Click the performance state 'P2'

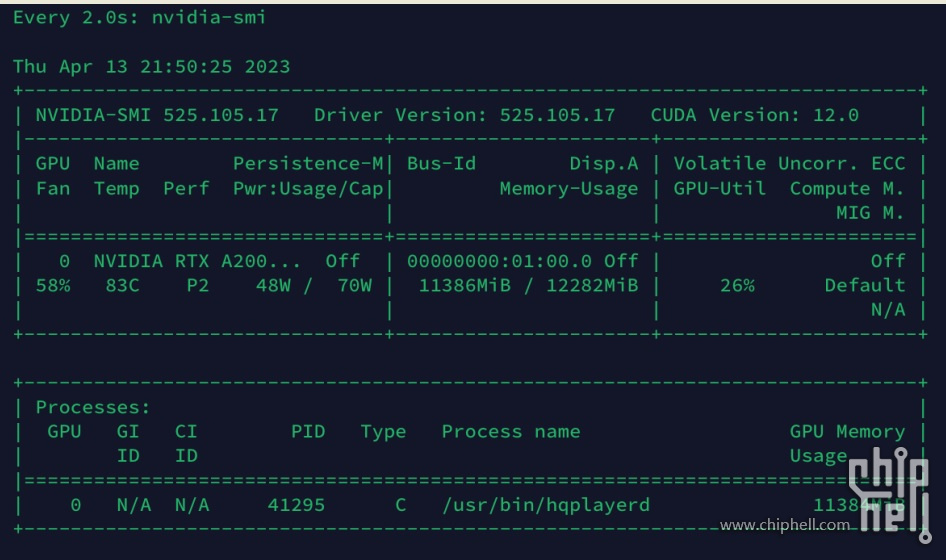point(198,285)
